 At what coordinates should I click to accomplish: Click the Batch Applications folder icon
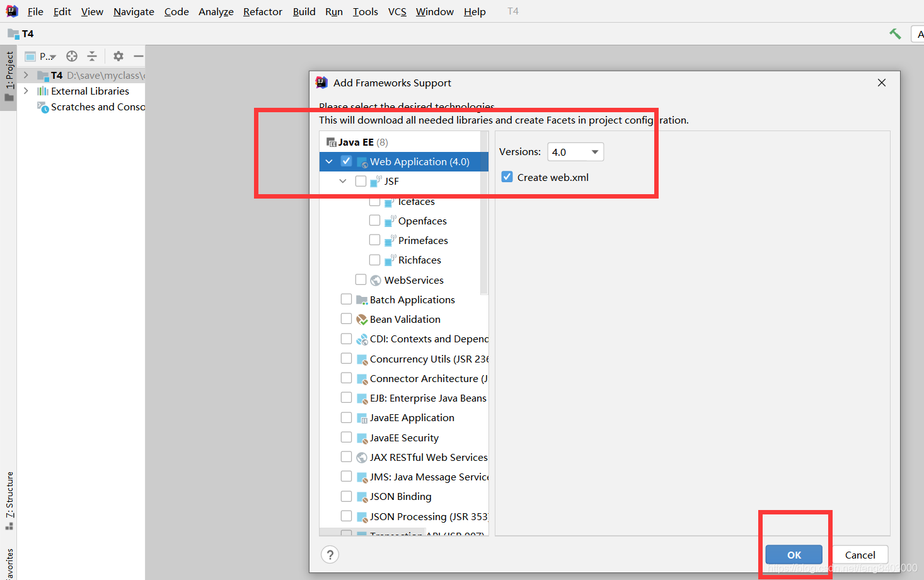point(362,299)
